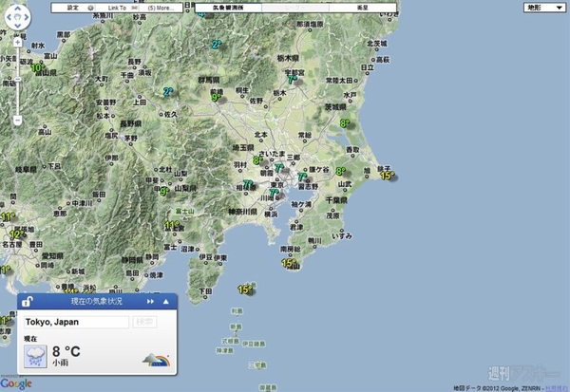The image size is (570, 392).
Task: Click the gear icon beside 設定
Action: [x=90, y=8]
